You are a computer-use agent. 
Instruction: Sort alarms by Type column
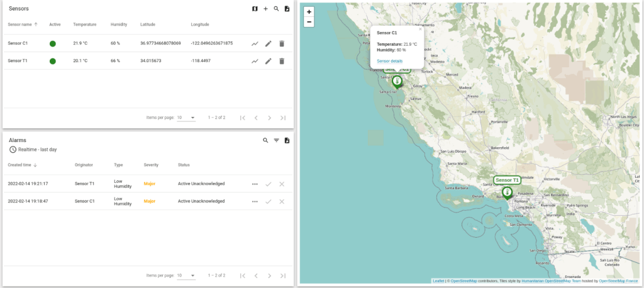coord(118,165)
